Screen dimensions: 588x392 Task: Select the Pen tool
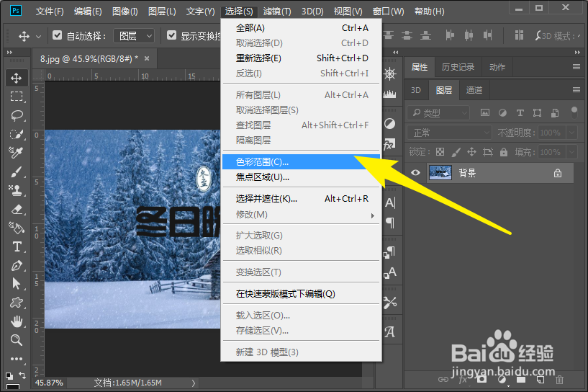click(16, 265)
